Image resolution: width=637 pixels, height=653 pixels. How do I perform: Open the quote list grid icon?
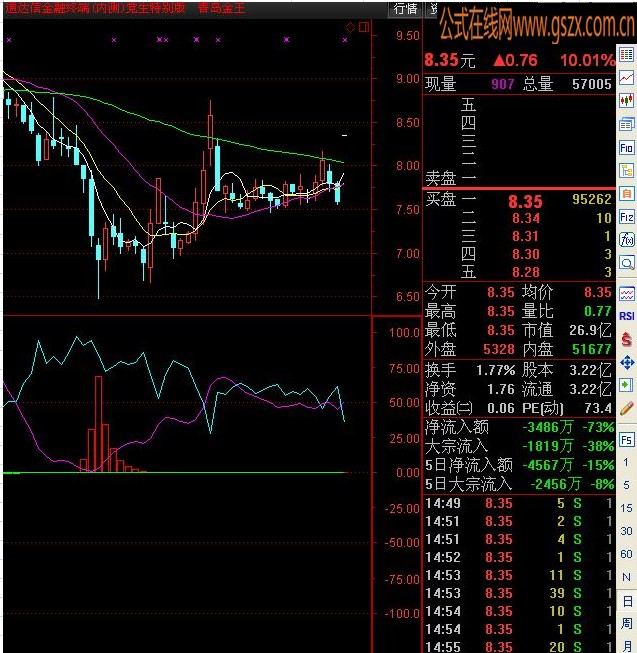[627, 54]
